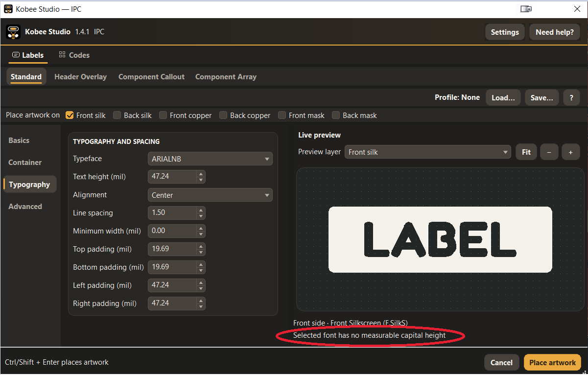588x375 pixels.
Task: Increase Text height with up arrow
Action: (x=201, y=173)
